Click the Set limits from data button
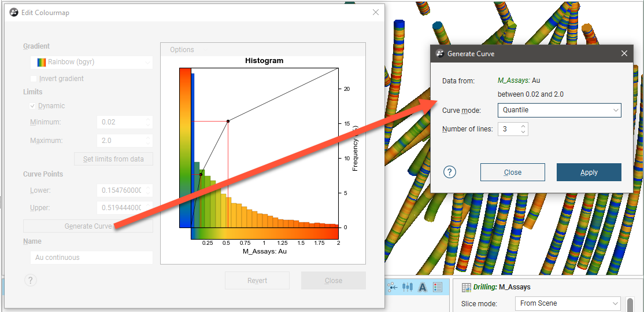644x312 pixels. point(113,159)
